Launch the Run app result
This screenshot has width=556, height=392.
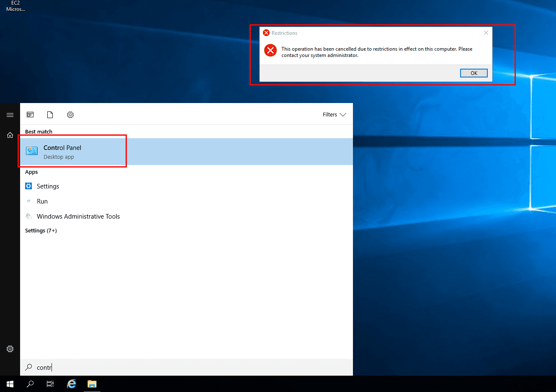click(42, 201)
